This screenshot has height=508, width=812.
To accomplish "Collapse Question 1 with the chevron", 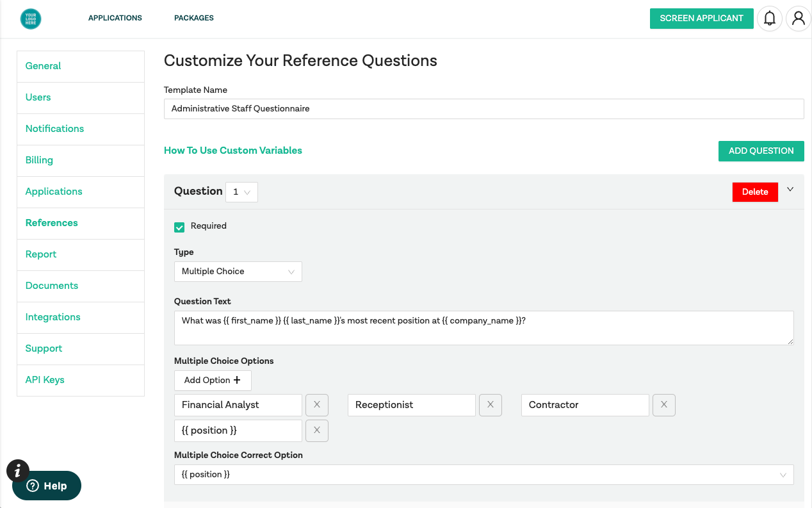I will click(790, 190).
